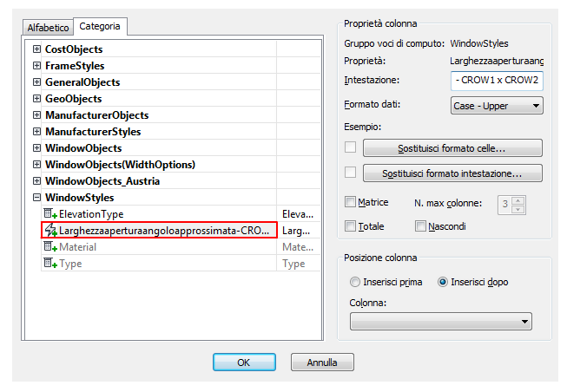Enable the Totale checkbox
Image resolution: width=567 pixels, height=392 pixels.
click(x=350, y=225)
